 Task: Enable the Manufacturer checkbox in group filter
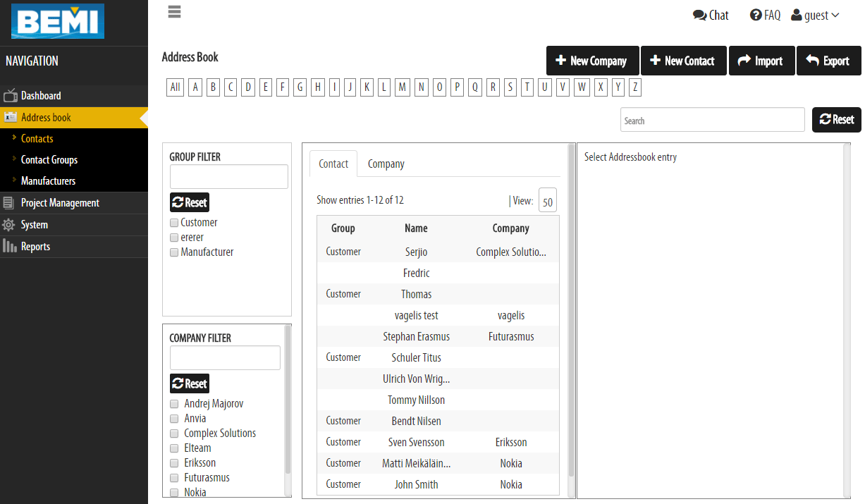point(173,252)
